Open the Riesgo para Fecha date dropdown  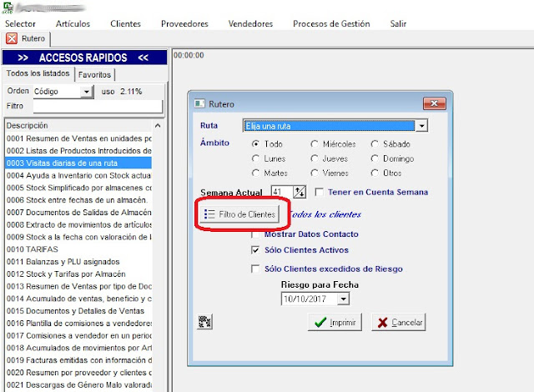click(343, 299)
